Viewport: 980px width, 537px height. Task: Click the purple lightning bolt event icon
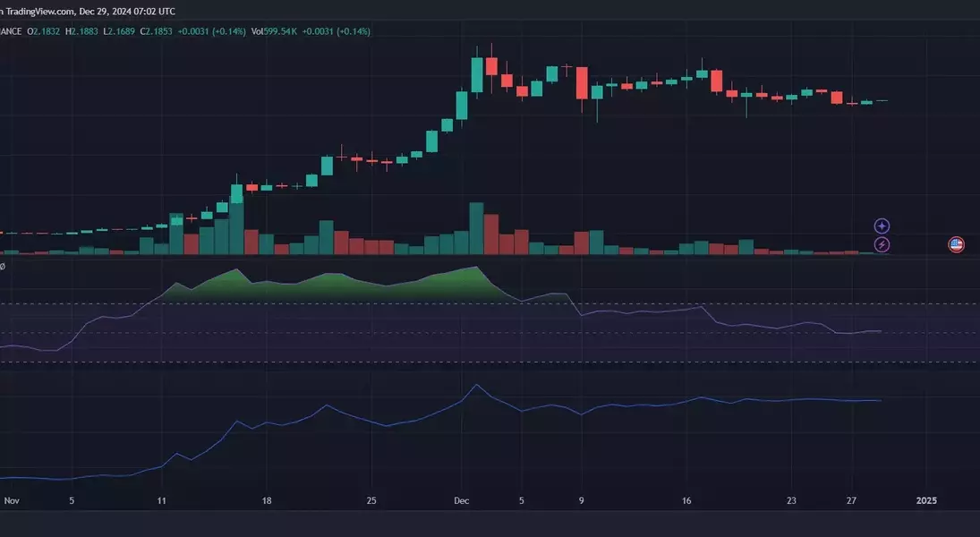click(x=882, y=244)
